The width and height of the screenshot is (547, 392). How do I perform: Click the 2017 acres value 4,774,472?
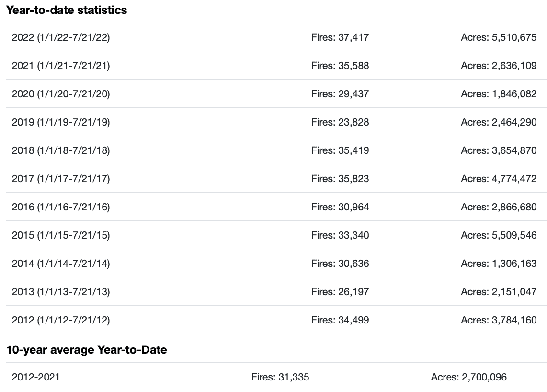(x=499, y=179)
